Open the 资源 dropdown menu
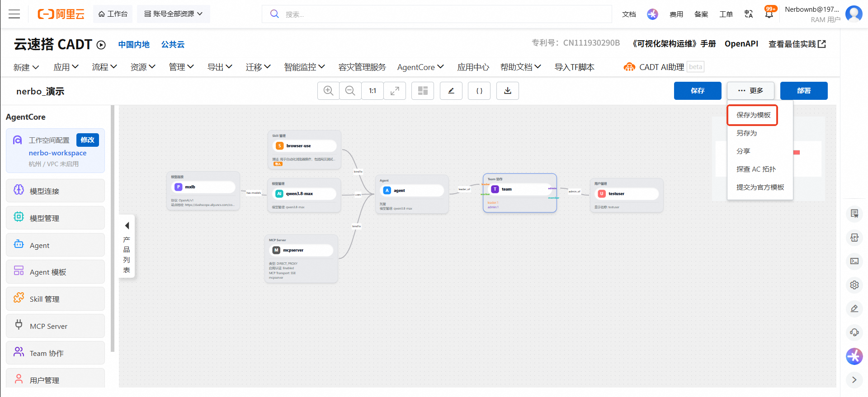The height and width of the screenshot is (397, 868). pos(143,67)
